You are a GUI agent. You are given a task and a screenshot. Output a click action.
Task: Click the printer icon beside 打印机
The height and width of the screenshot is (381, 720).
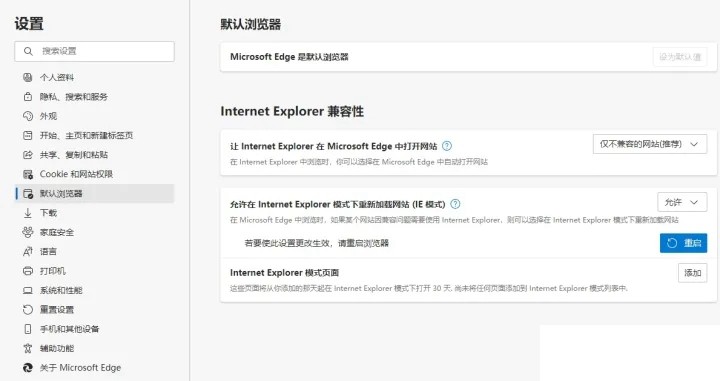click(28, 271)
